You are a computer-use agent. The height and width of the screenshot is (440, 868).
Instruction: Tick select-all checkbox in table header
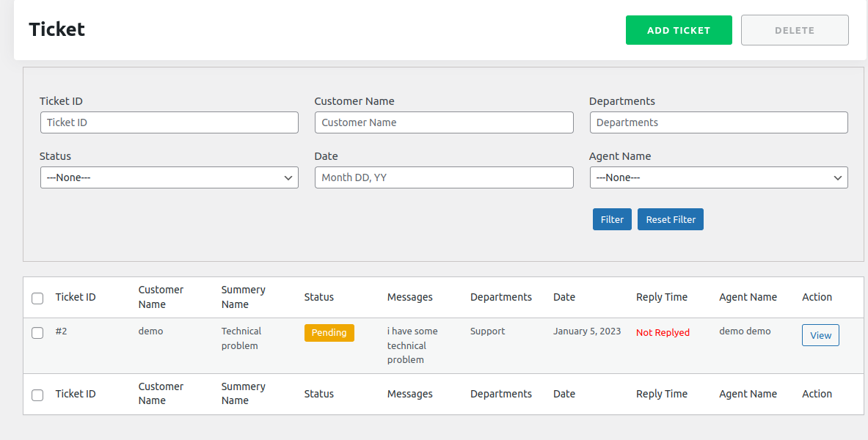(37, 298)
